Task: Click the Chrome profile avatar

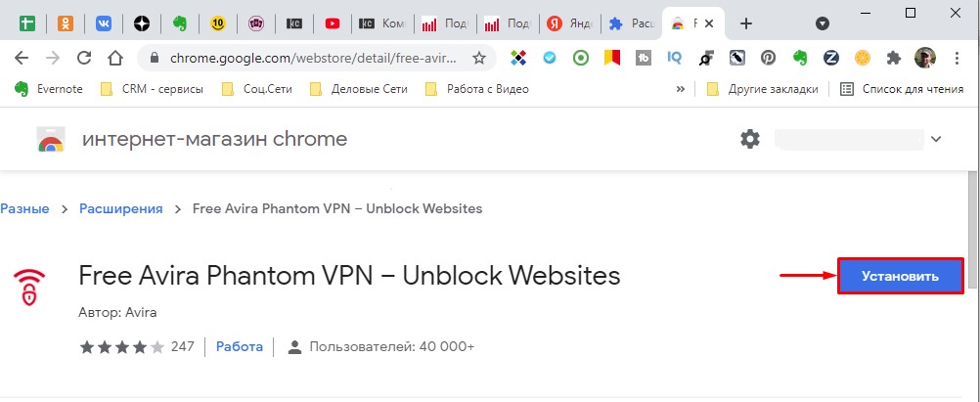Action: (924, 58)
